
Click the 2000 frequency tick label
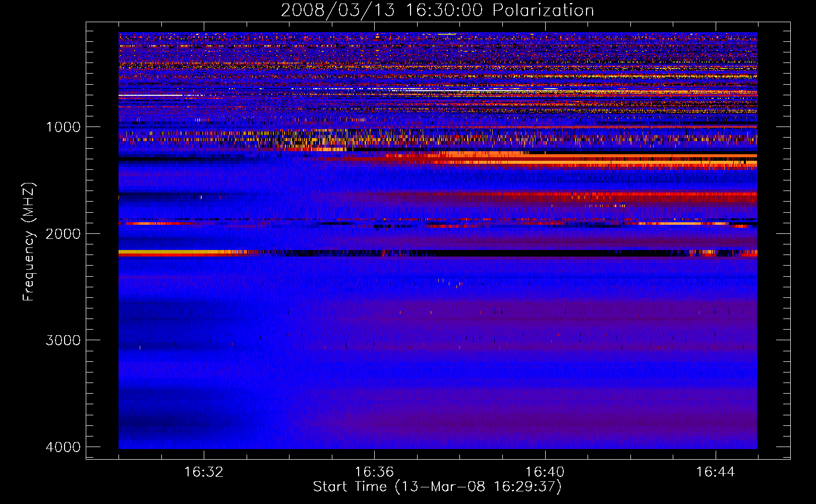tap(63, 234)
